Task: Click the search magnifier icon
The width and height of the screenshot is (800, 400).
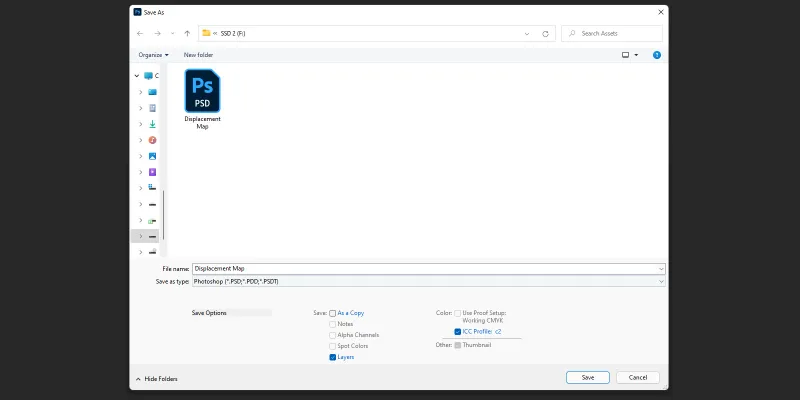Action: pos(572,33)
